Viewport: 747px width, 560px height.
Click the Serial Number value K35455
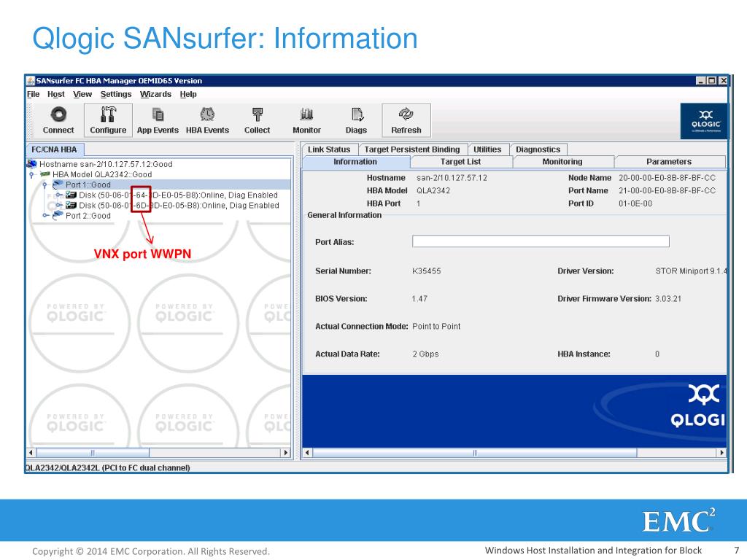(426, 271)
